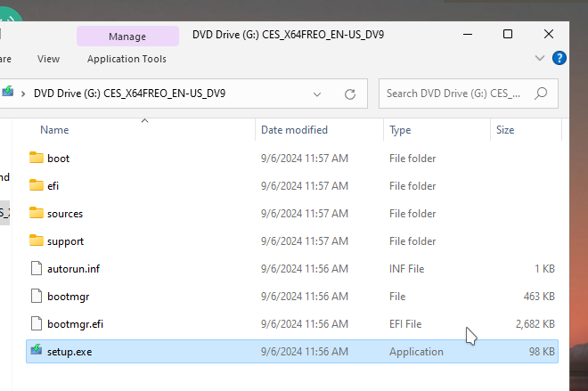Click the Application type cell

[x=416, y=352]
